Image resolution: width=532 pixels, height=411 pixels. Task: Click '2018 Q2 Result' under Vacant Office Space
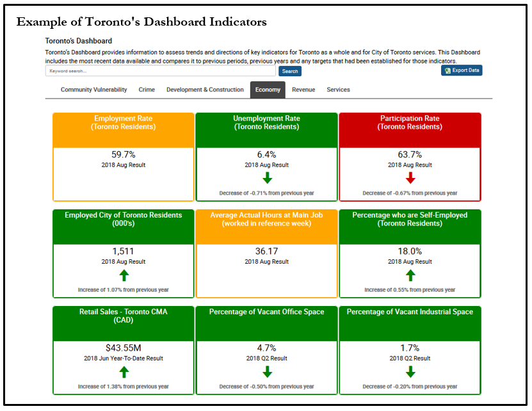tap(267, 359)
